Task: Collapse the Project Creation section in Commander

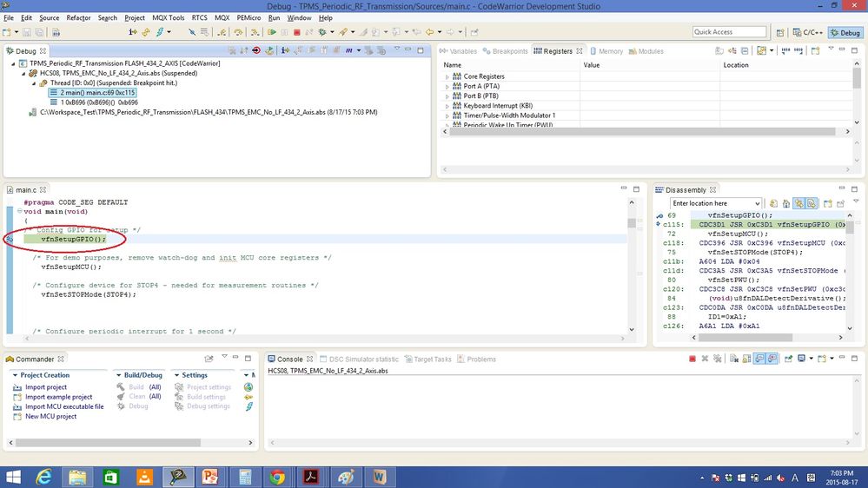Action: (15, 375)
